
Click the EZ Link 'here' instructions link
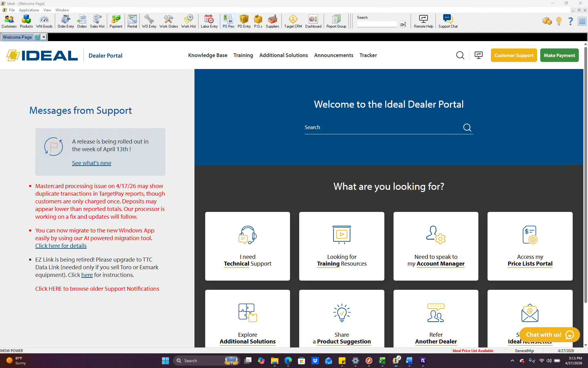click(87, 275)
